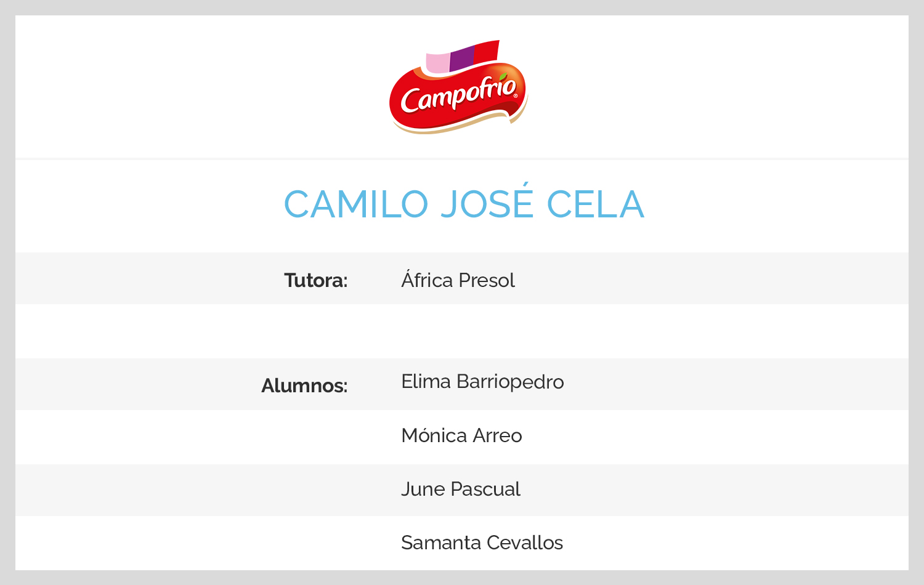
Task: Select tutor name África Presol
Action: [458, 279]
